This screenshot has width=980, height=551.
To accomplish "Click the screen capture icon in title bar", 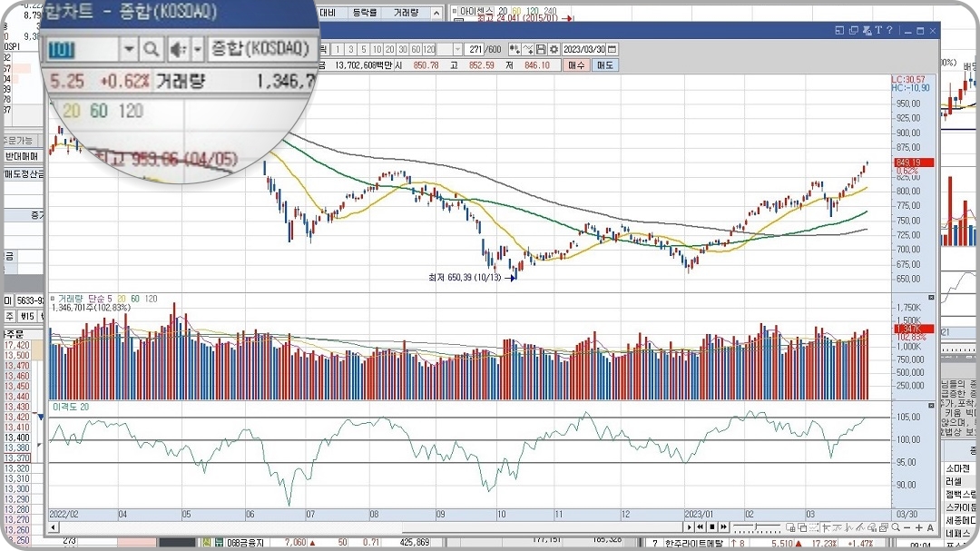I will (x=867, y=31).
